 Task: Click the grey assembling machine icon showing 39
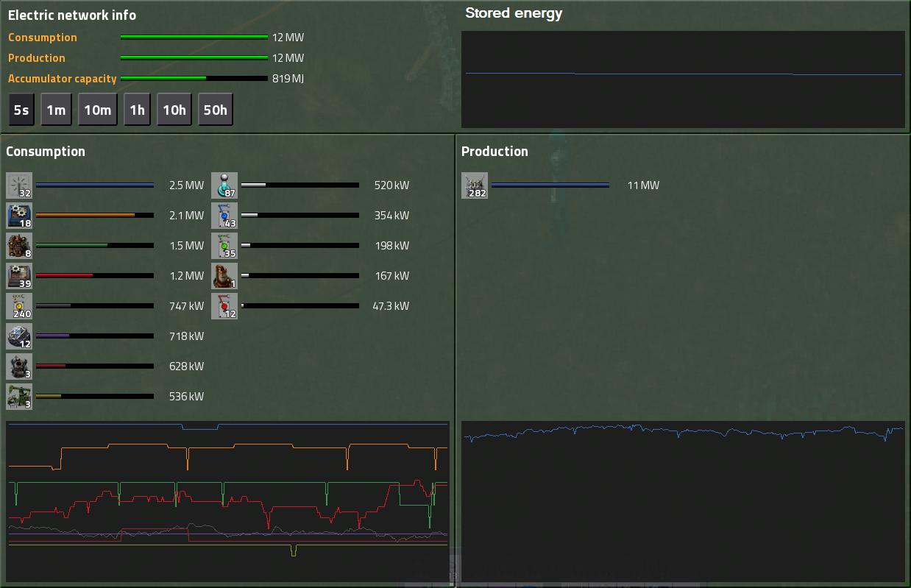19,276
